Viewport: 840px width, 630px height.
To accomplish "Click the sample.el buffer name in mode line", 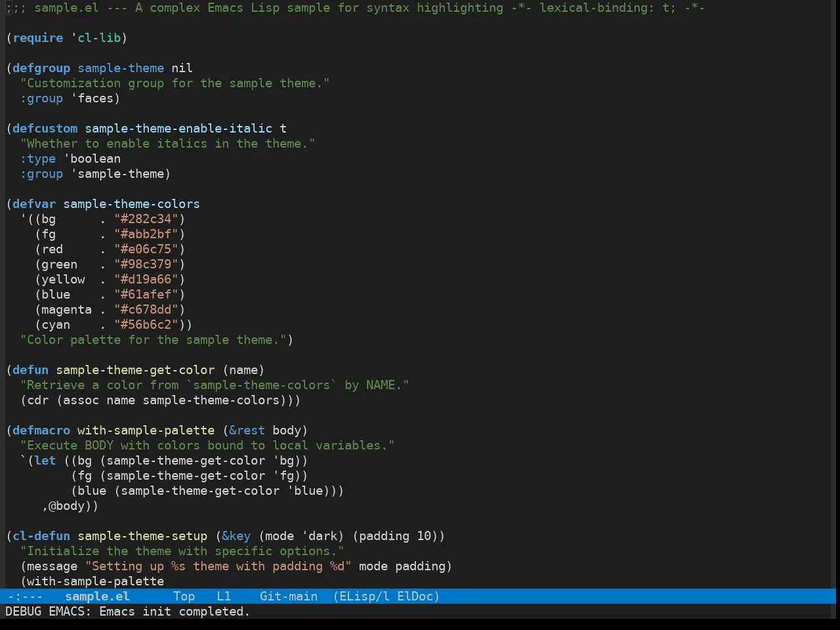I will (x=97, y=596).
